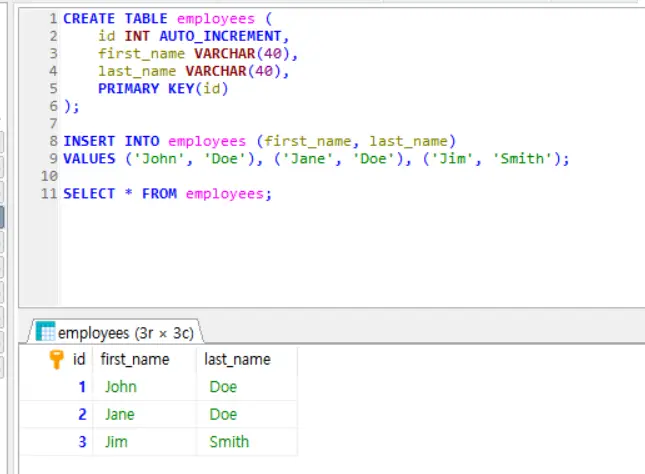Click 'employees' table name on line 11

coord(225,194)
